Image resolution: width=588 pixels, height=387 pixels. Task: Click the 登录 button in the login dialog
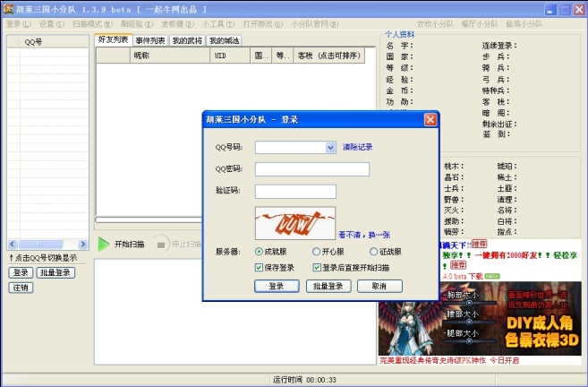pos(277,286)
